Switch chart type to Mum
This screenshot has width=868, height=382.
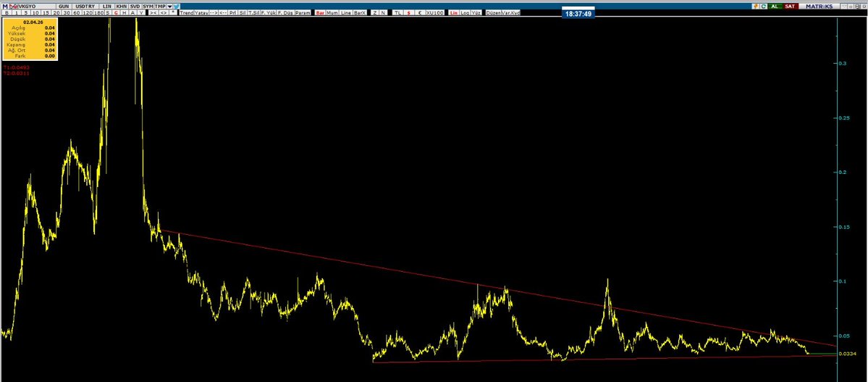332,12
